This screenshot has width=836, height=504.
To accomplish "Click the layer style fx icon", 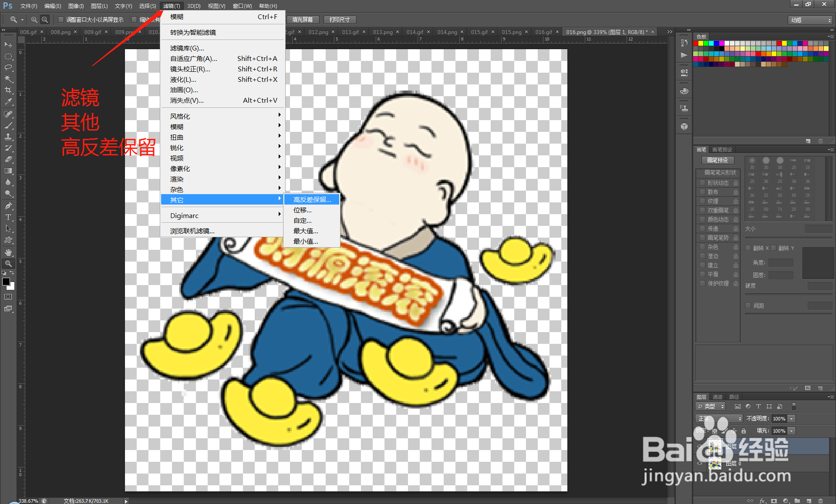I will pos(763,501).
